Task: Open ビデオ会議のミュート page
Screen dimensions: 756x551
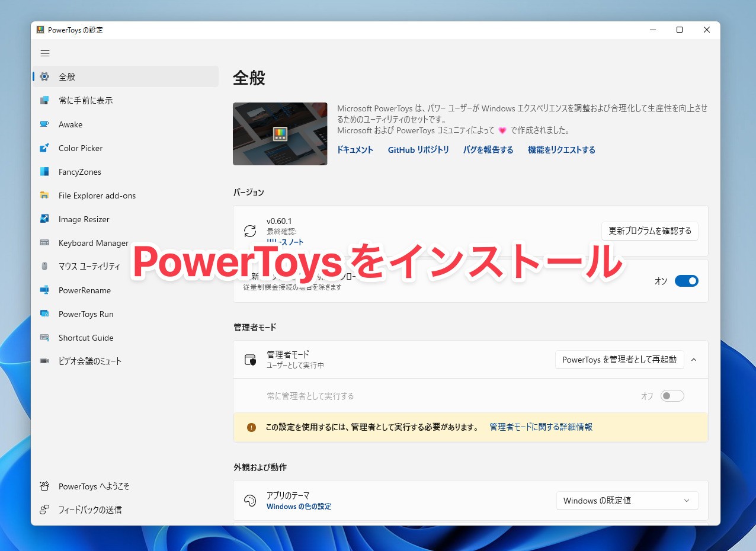Action: (x=126, y=361)
